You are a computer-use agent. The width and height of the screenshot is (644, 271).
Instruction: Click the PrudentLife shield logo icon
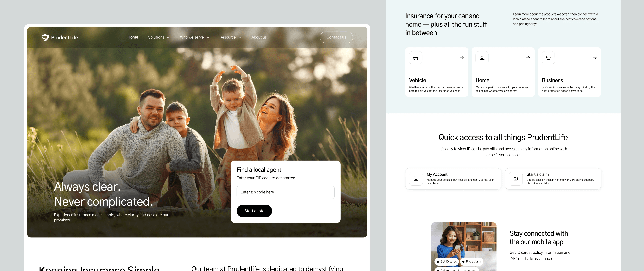[x=45, y=37]
